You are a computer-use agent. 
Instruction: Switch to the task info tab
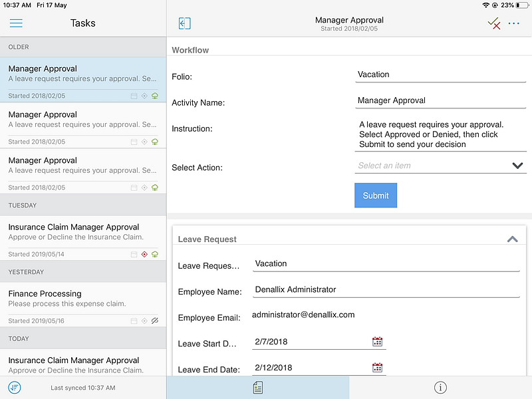[440, 387]
